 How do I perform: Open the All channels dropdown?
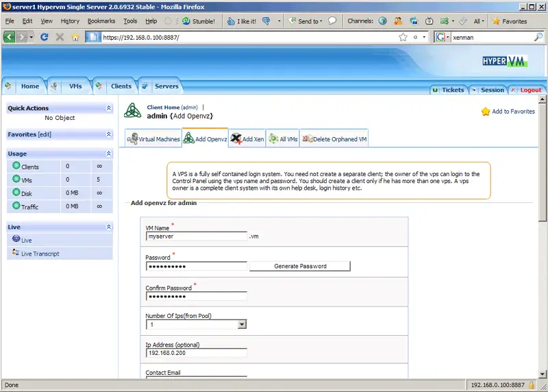pos(479,21)
